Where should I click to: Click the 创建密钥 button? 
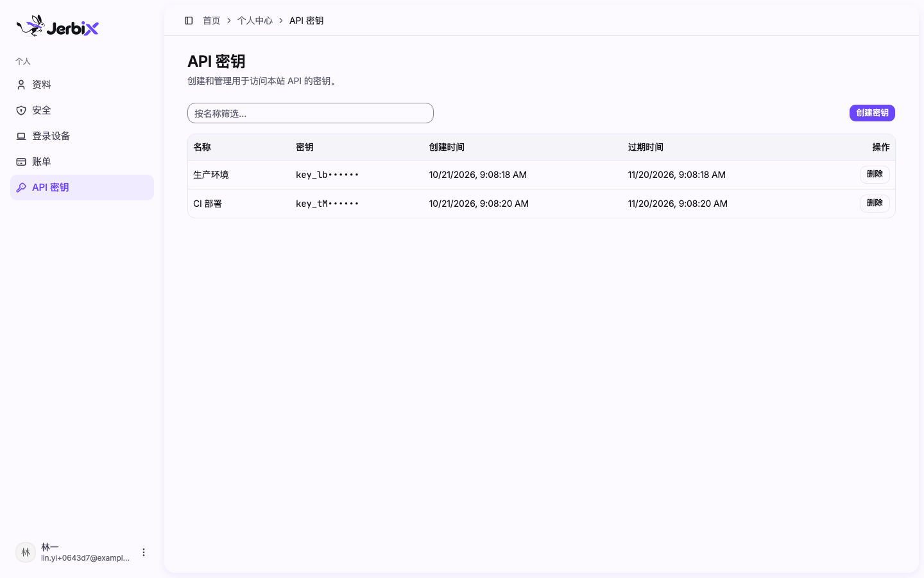tap(872, 113)
